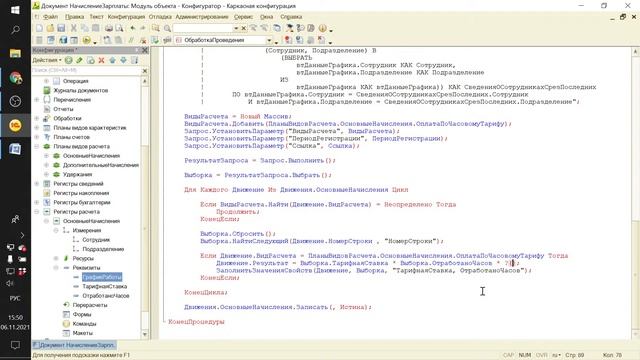
Task: Select ОтработаноЧасов attribute in tree
Action: pos(106,296)
